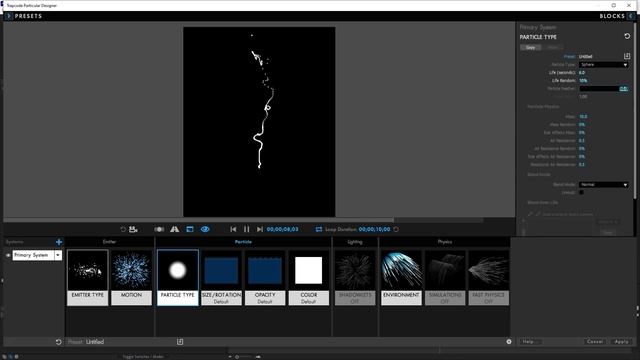Reset the system preset icon at bottom
The image size is (640, 360).
[58, 342]
